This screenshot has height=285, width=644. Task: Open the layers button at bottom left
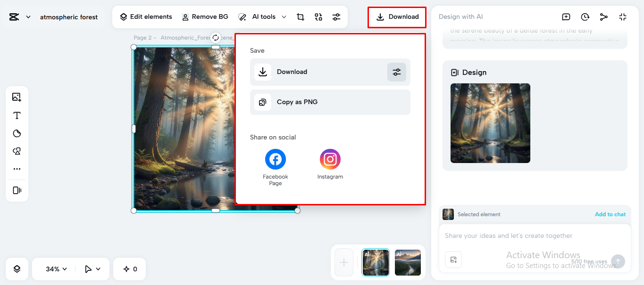point(17,269)
